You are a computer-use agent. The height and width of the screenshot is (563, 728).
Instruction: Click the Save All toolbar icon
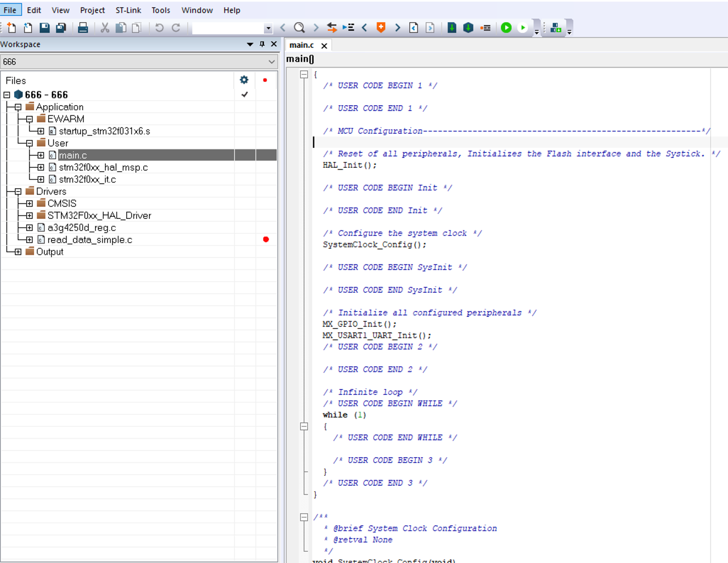click(61, 27)
